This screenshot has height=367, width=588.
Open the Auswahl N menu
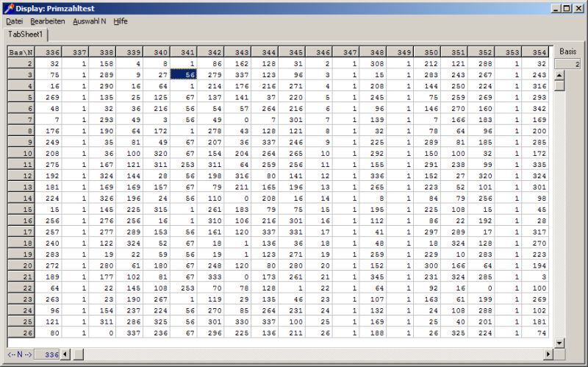pos(89,21)
